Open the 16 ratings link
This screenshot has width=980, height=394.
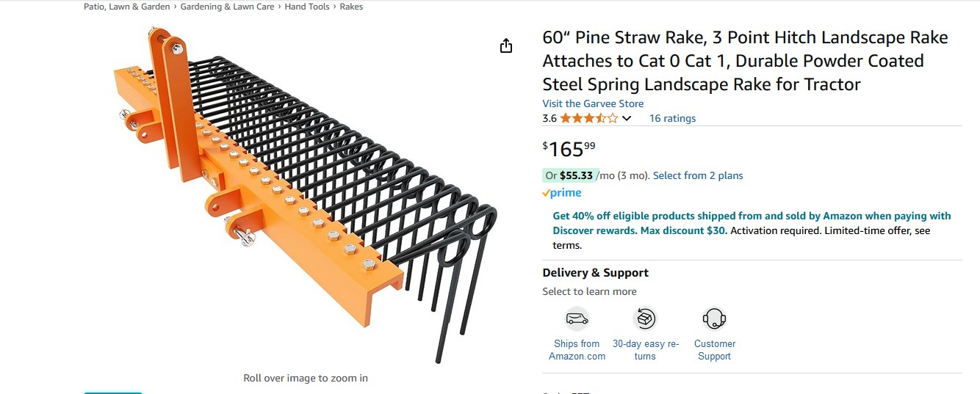(x=672, y=118)
